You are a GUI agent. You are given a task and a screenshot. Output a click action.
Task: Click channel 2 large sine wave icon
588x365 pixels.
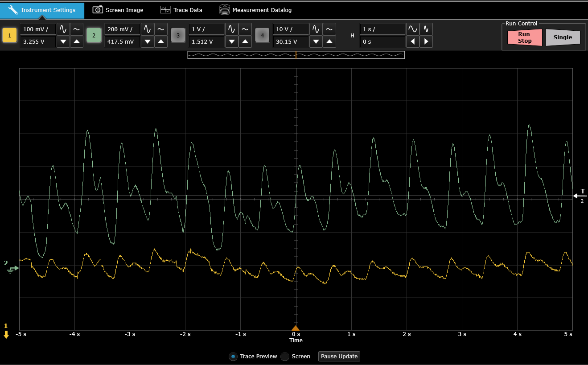click(x=148, y=29)
